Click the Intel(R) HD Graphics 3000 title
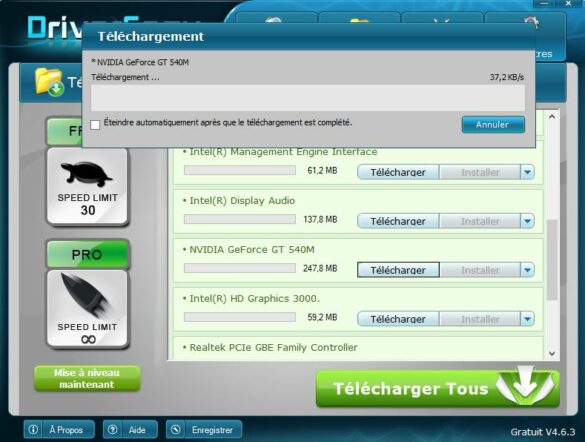This screenshot has width=585, height=442. (x=254, y=299)
